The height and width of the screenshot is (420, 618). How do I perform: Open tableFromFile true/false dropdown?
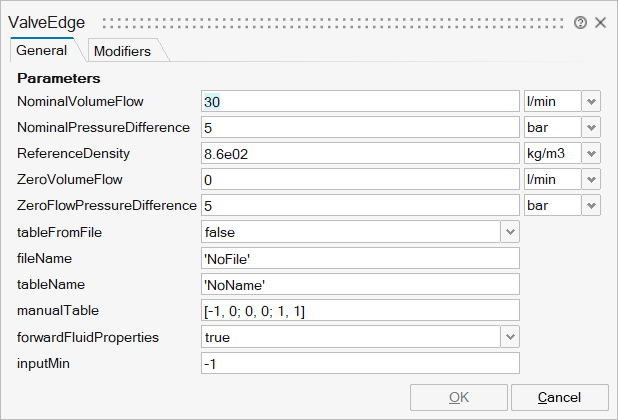click(510, 232)
